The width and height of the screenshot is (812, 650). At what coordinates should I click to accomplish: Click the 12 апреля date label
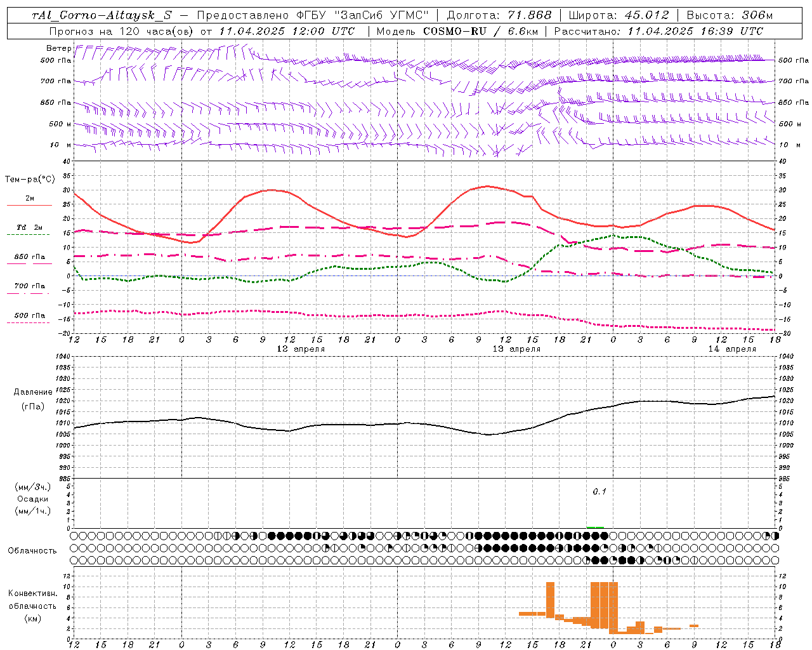(301, 349)
